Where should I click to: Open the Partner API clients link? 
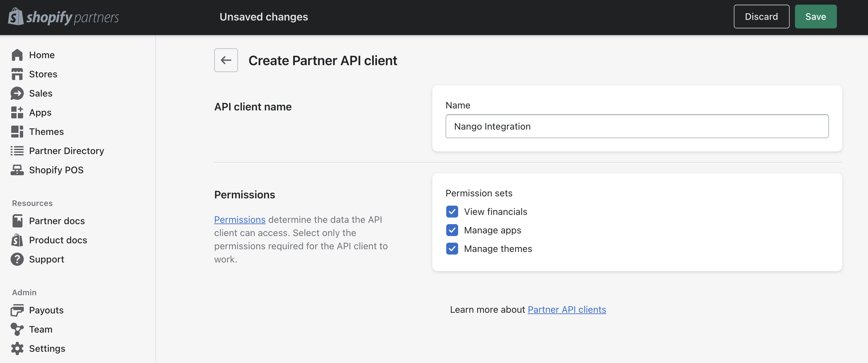[567, 309]
